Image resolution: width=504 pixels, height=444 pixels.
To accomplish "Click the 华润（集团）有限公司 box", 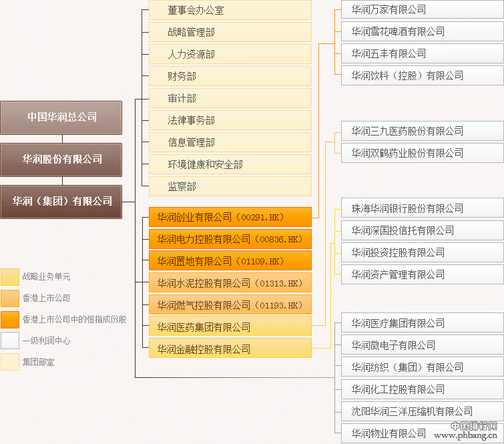I will [x=61, y=202].
